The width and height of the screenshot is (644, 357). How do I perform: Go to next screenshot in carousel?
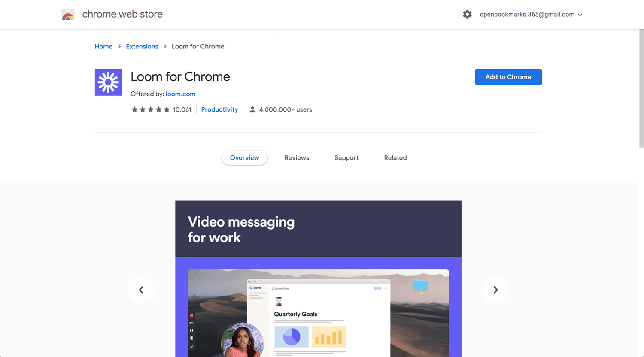[495, 290]
